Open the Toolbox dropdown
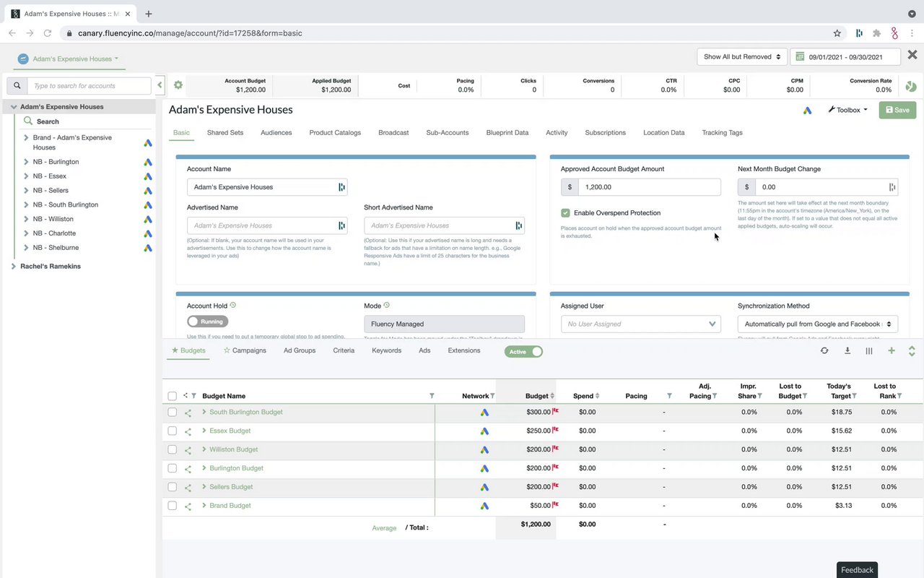This screenshot has width=924, height=578. (x=847, y=110)
